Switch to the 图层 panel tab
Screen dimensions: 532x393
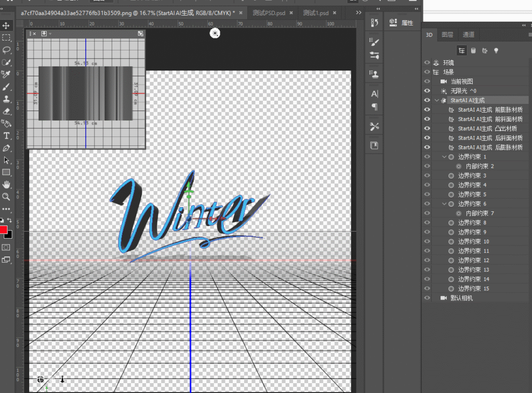(x=447, y=35)
